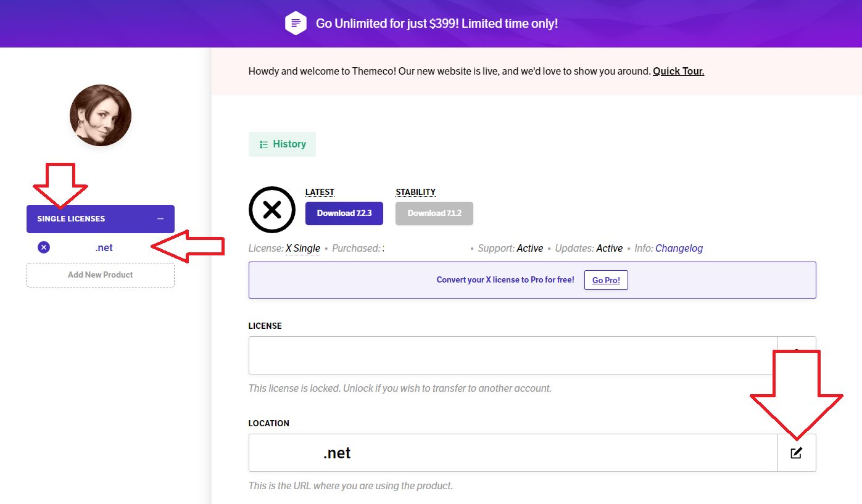Image resolution: width=862 pixels, height=504 pixels.
Task: Click the X Single license link
Action: [303, 248]
